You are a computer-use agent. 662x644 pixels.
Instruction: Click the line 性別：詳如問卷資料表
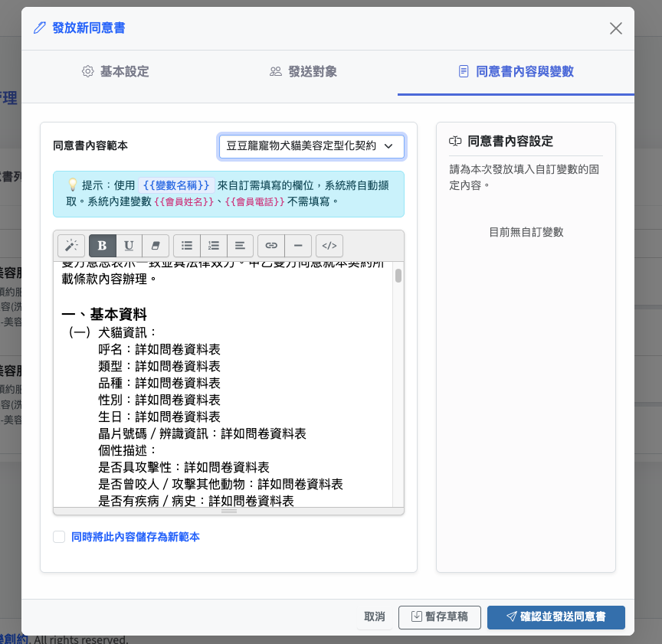159,400
